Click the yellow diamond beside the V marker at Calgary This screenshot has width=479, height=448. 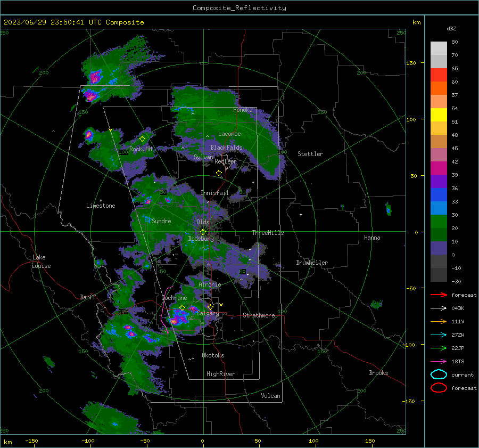[x=210, y=307]
